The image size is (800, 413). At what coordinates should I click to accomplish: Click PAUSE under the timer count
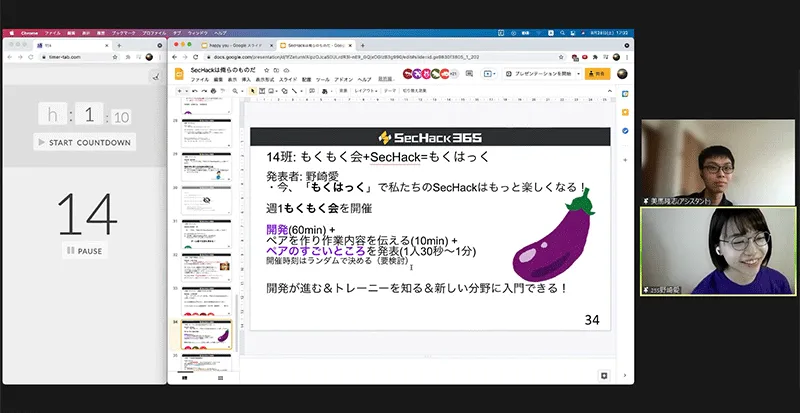click(x=85, y=251)
